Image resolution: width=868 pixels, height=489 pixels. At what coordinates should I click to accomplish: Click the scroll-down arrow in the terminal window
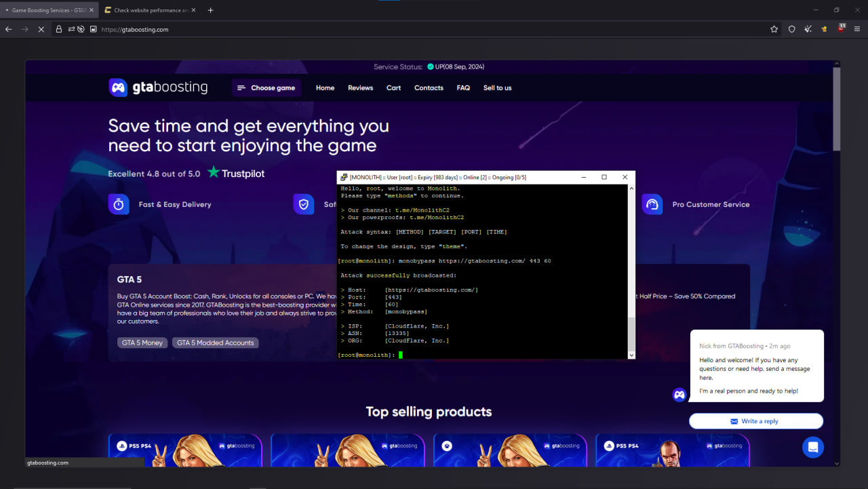(632, 355)
